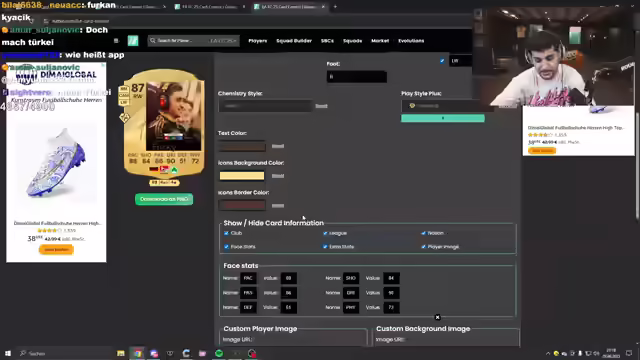Viewport: 640px width, 360px height.
Task: Toggle the Nation checkbox
Action: tap(424, 233)
